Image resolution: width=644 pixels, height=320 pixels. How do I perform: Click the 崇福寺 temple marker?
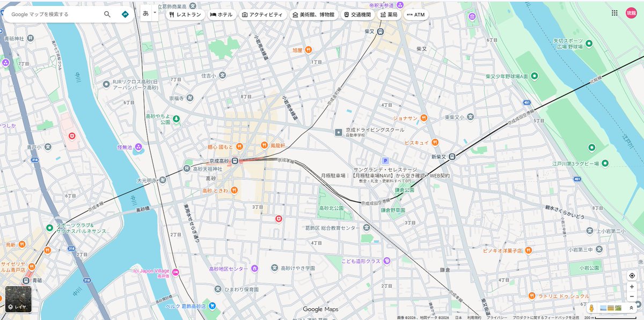(x=191, y=98)
